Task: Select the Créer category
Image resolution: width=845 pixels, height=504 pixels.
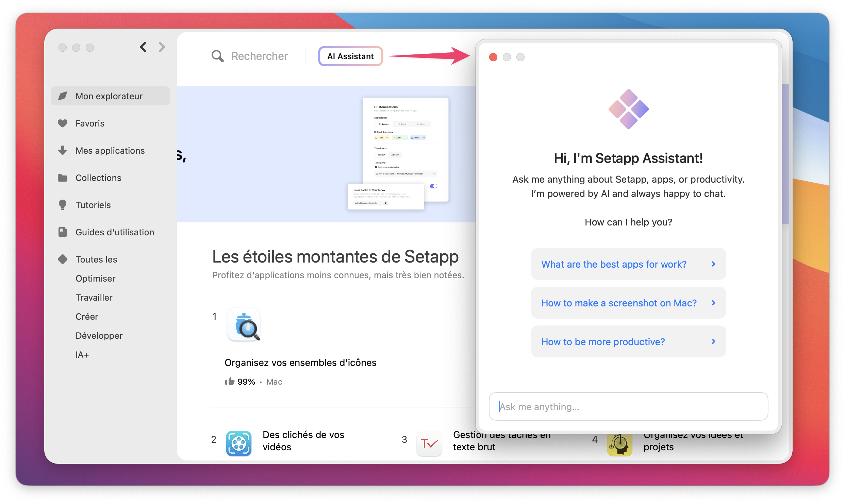Action: coord(87,317)
